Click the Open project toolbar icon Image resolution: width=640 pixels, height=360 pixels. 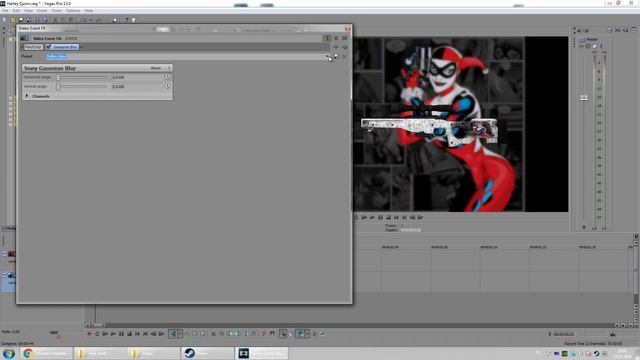click(x=13, y=20)
